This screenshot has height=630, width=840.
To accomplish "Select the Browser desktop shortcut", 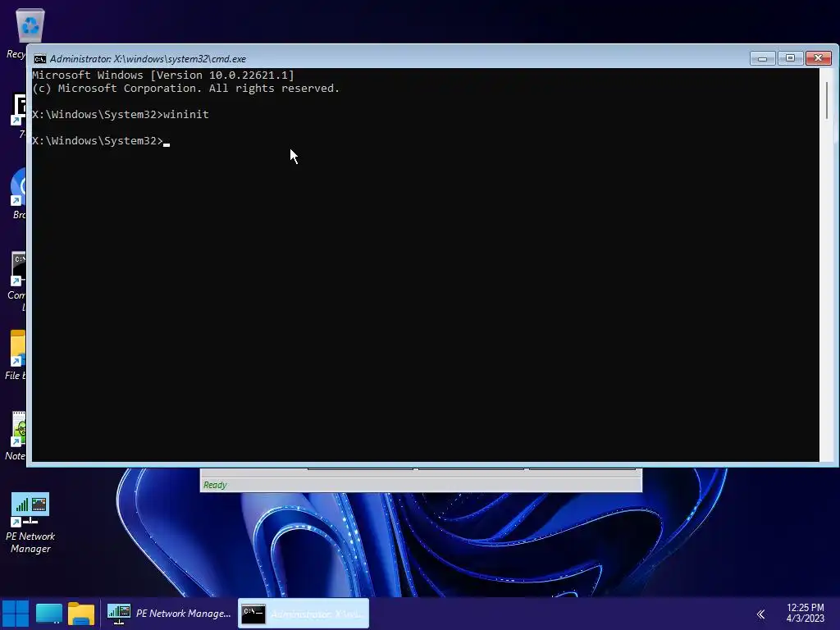I will 18,194.
